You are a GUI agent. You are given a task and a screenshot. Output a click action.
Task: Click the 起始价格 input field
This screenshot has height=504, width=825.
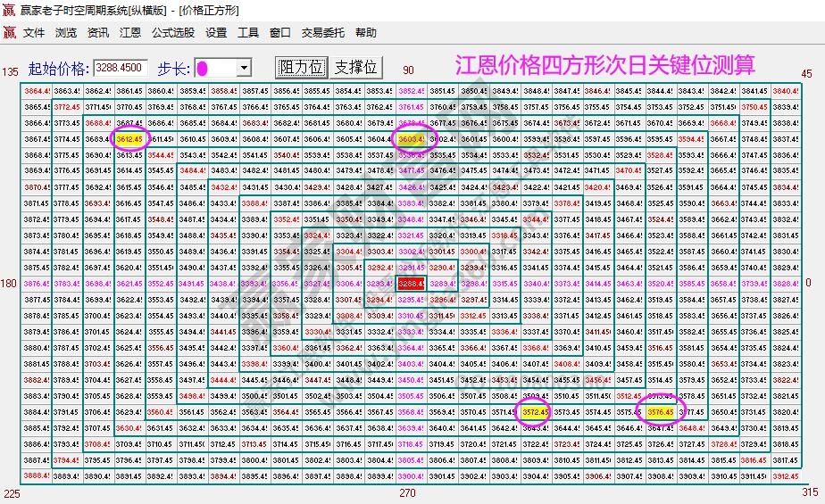click(x=121, y=68)
